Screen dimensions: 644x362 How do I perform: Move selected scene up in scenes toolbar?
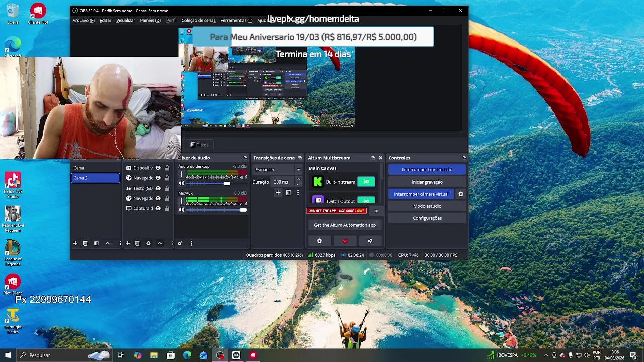(107, 243)
